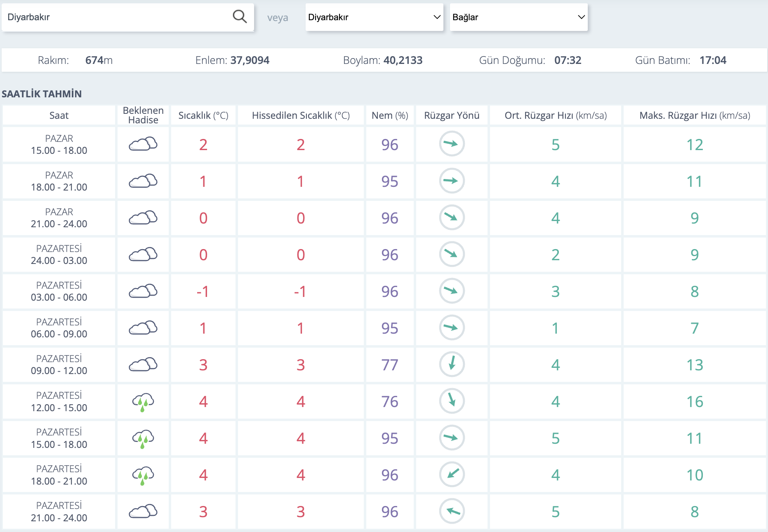Click the Rüzgar Yönü column header
Image resolution: width=768 pixels, height=532 pixels.
click(x=452, y=115)
